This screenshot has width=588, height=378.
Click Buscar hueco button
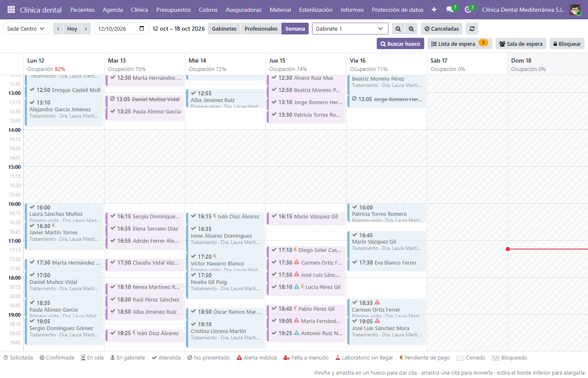(x=400, y=44)
